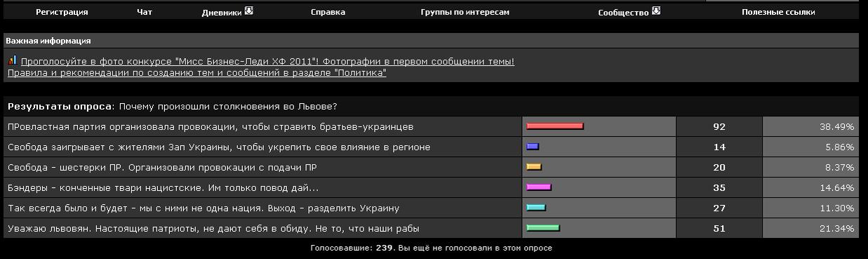This screenshot has width=868, height=259.
Task: Expand the Сообщество dropdown arrow icon
Action: (x=656, y=11)
